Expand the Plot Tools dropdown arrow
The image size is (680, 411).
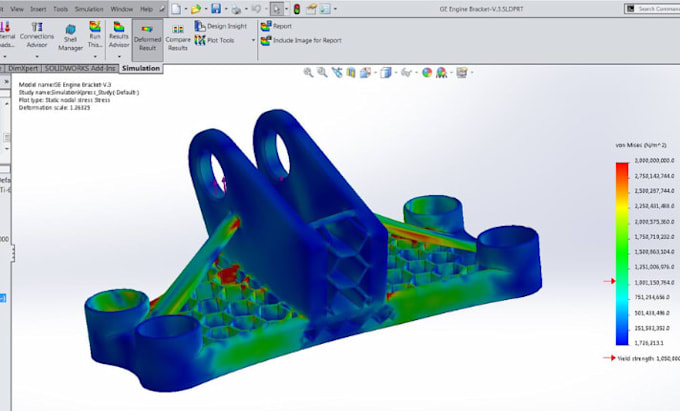253,40
